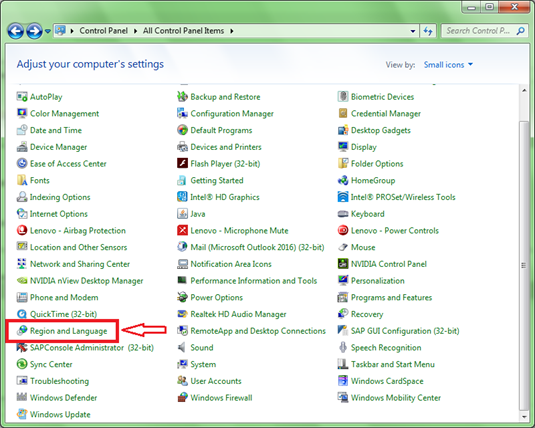This screenshot has height=428, width=535.
Task: Select the Intel HD Graphics icon
Action: [x=182, y=197]
